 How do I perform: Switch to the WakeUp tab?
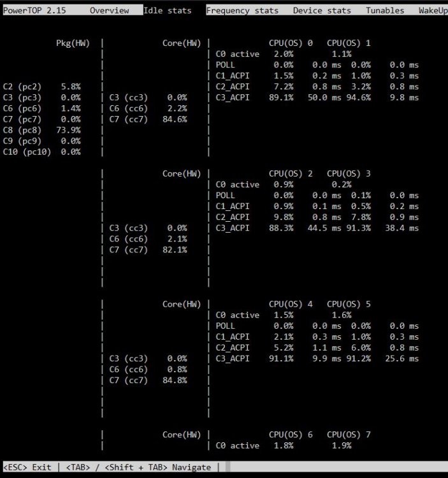433,10
